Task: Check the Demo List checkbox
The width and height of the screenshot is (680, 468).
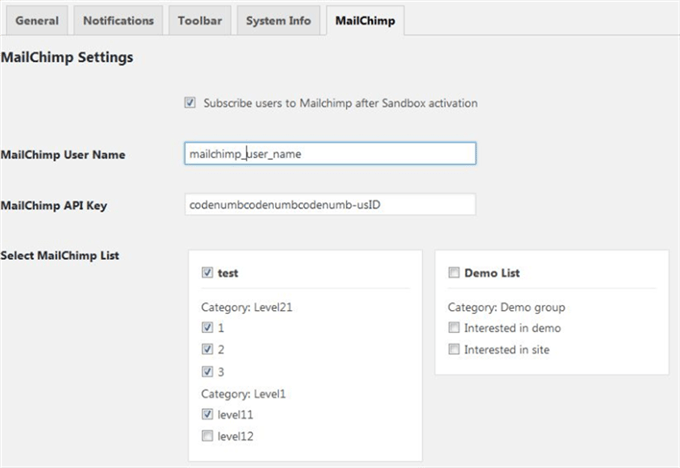Action: tap(454, 272)
